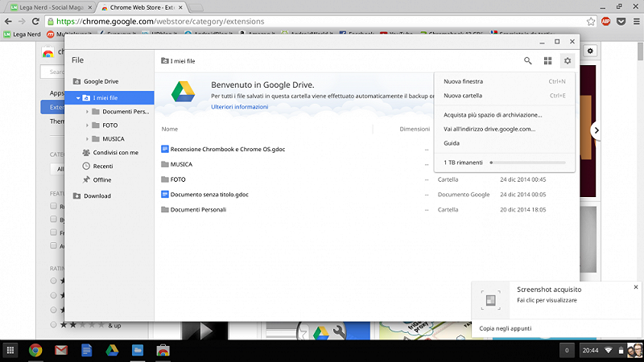Choose Nuova finestra from the menu
The image size is (644, 362).
pyautogui.click(x=505, y=81)
